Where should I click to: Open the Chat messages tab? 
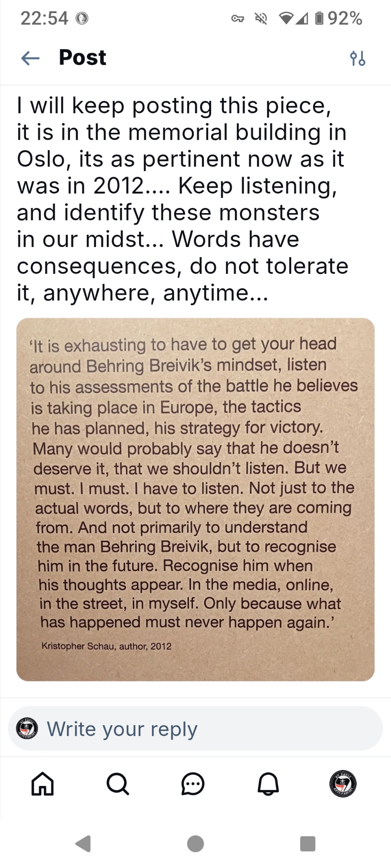tap(192, 784)
